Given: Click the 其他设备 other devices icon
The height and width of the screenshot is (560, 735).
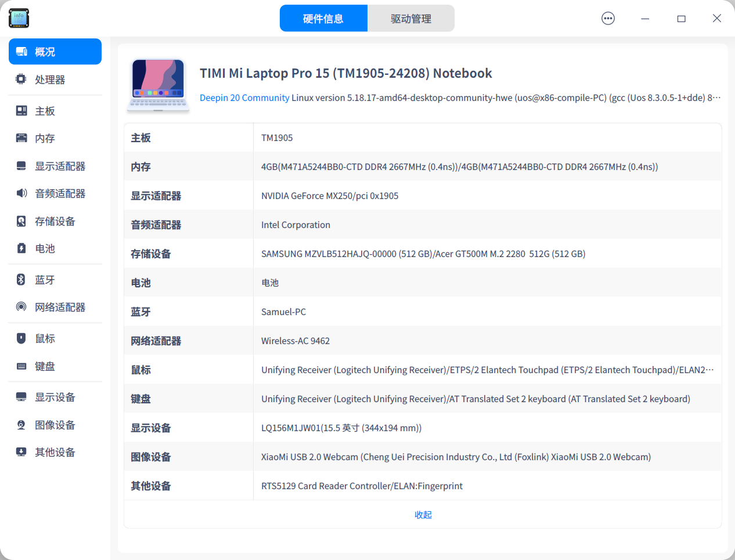Looking at the screenshot, I should pos(21,451).
